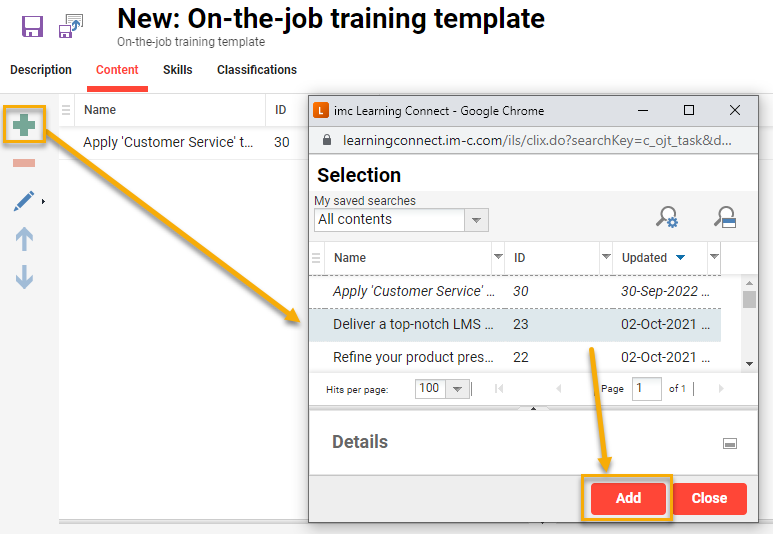This screenshot has width=773, height=534.
Task: Go to the Classifications tab
Action: pos(257,70)
